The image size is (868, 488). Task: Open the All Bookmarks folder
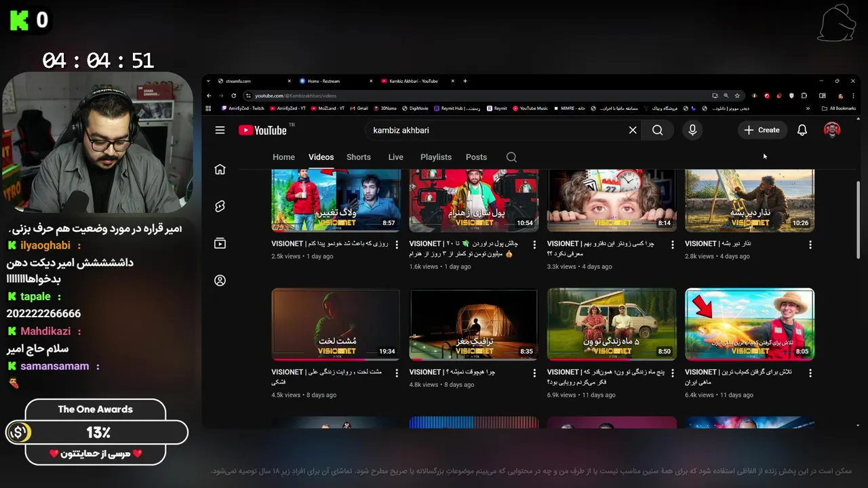click(x=839, y=108)
